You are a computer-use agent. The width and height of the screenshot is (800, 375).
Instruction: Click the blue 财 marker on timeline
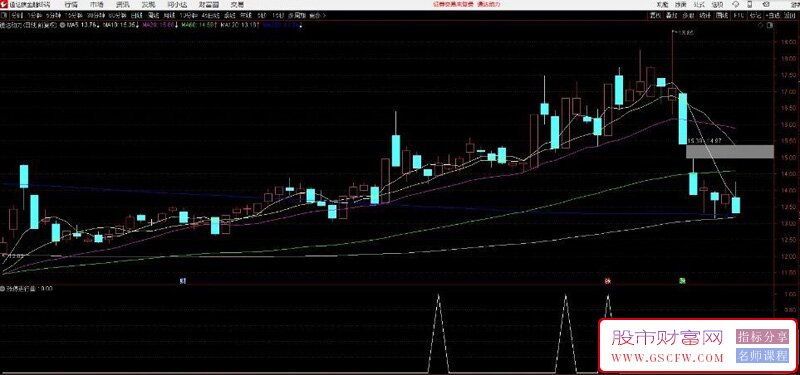pyautogui.click(x=183, y=281)
